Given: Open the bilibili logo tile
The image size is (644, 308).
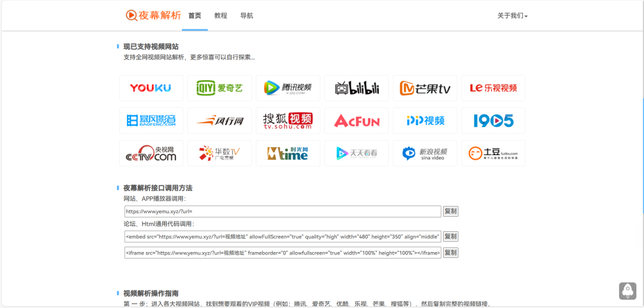Looking at the screenshot, I should coord(357,88).
